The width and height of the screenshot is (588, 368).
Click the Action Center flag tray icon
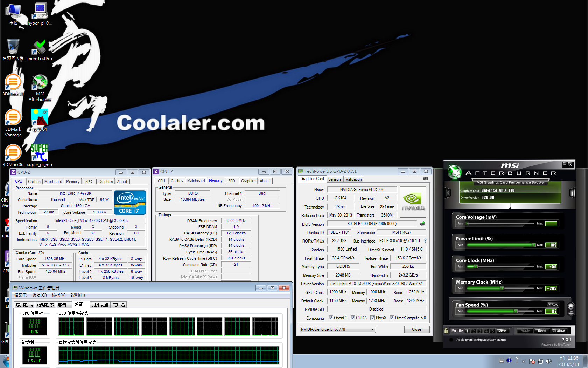click(532, 361)
